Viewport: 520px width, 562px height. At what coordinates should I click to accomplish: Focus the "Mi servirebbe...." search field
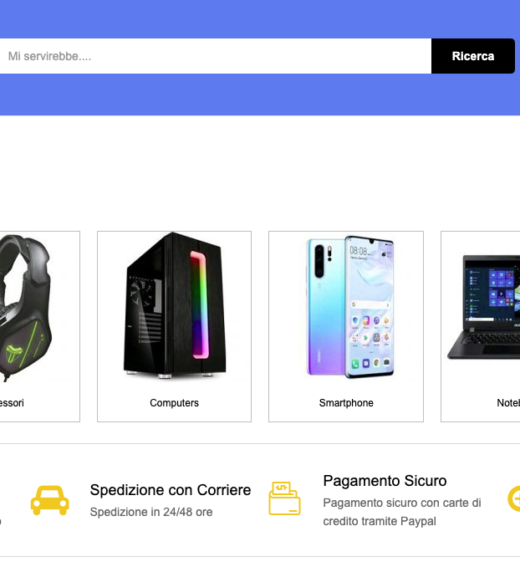215,56
